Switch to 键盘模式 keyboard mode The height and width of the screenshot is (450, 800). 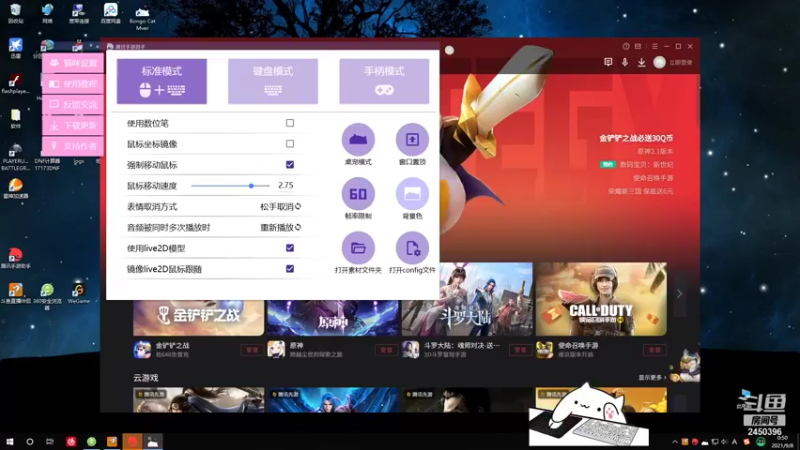[x=273, y=81]
